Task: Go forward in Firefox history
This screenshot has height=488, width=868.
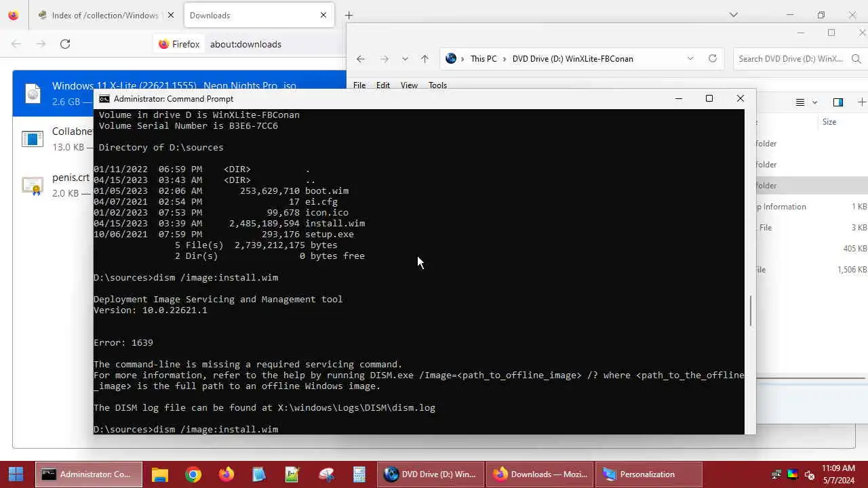Action: point(41,44)
